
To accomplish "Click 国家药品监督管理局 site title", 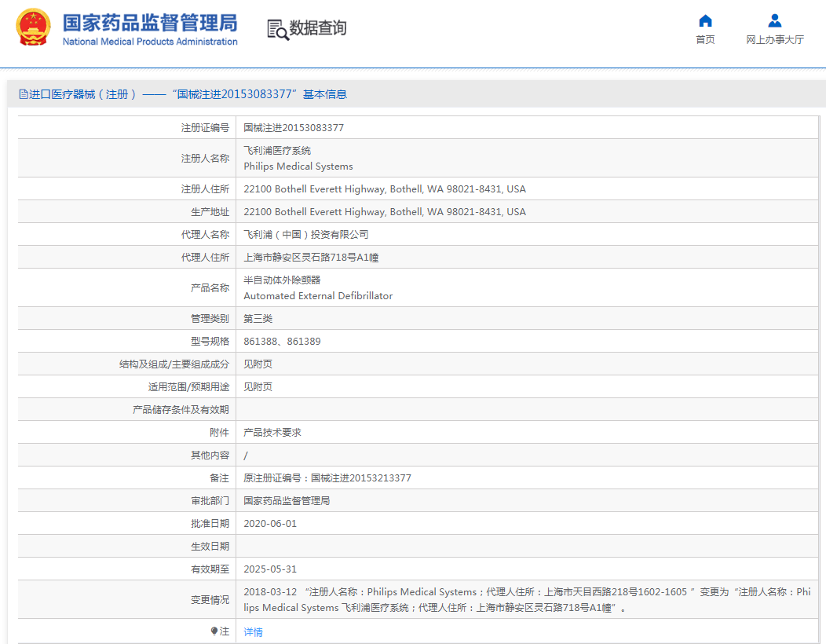I will coord(150,24).
